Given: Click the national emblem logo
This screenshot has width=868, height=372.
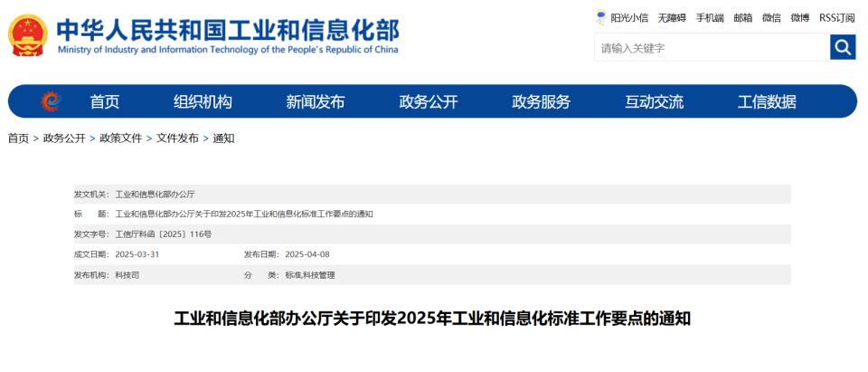Looking at the screenshot, I should (x=28, y=35).
